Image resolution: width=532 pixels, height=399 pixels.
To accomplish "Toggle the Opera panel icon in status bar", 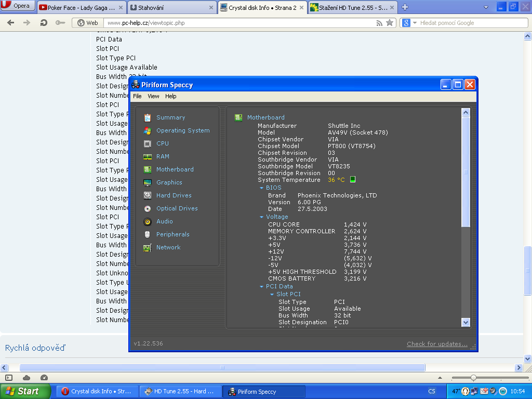I will (x=9, y=378).
